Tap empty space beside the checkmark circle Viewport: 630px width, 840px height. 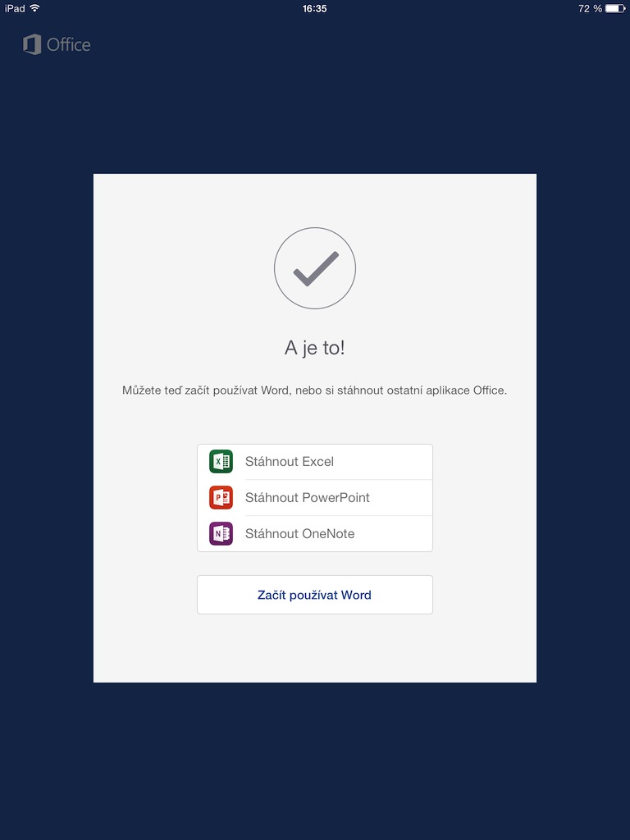(x=443, y=268)
